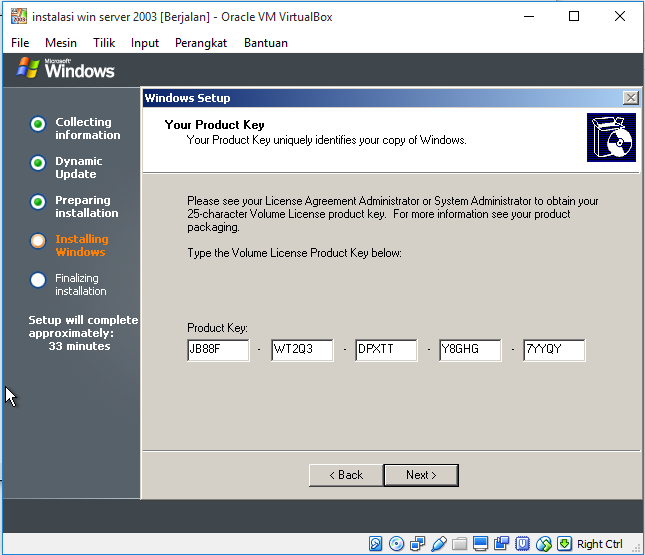Click the fifth product key field 7YYQY

click(554, 350)
